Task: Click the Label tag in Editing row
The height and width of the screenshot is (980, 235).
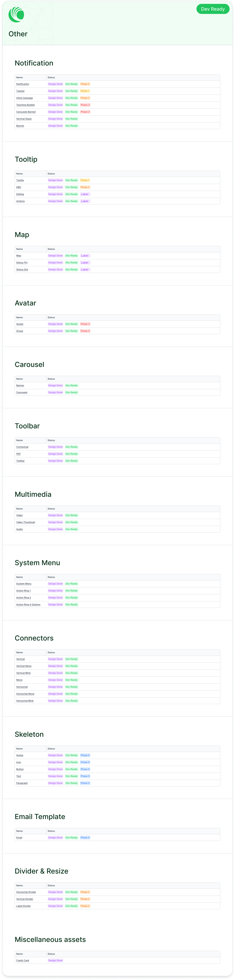Action: (85, 194)
